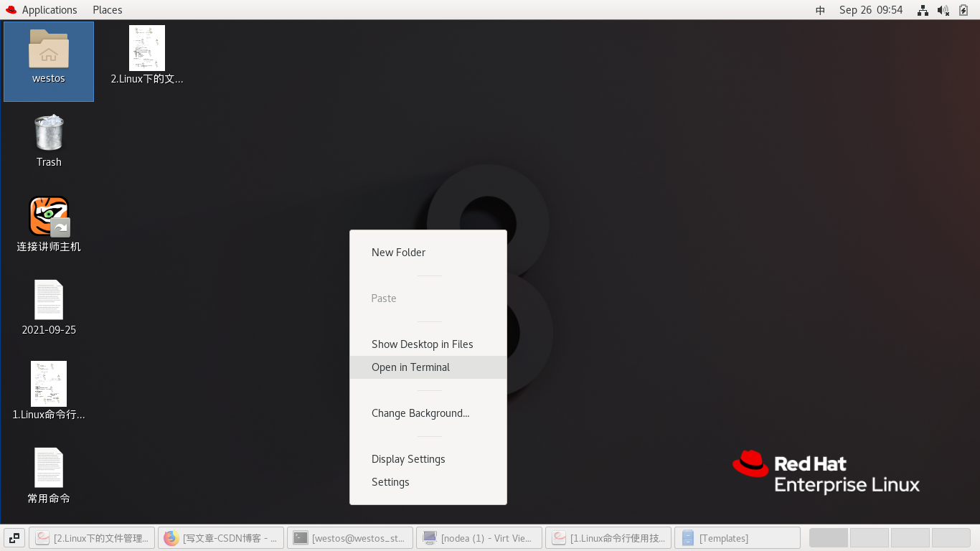This screenshot has width=980, height=551.
Task: Open the Applications menu
Action: tap(50, 10)
